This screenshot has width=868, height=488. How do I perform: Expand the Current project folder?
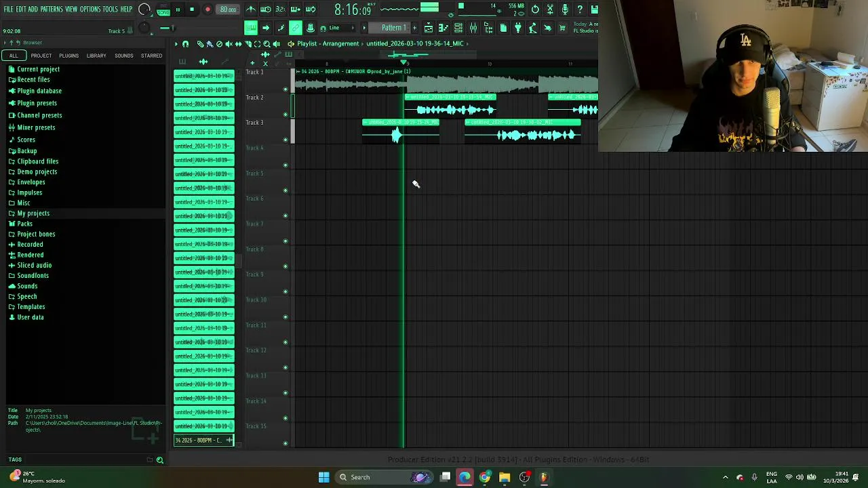[x=38, y=69]
